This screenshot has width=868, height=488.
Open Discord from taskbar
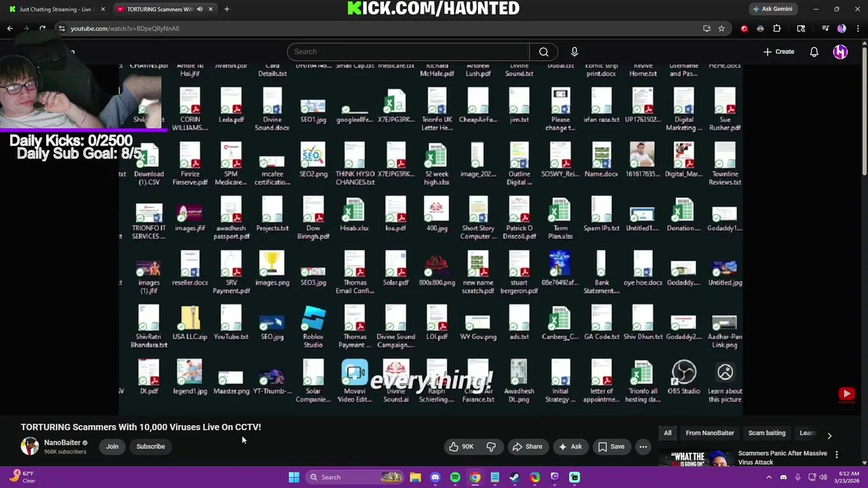(x=435, y=477)
